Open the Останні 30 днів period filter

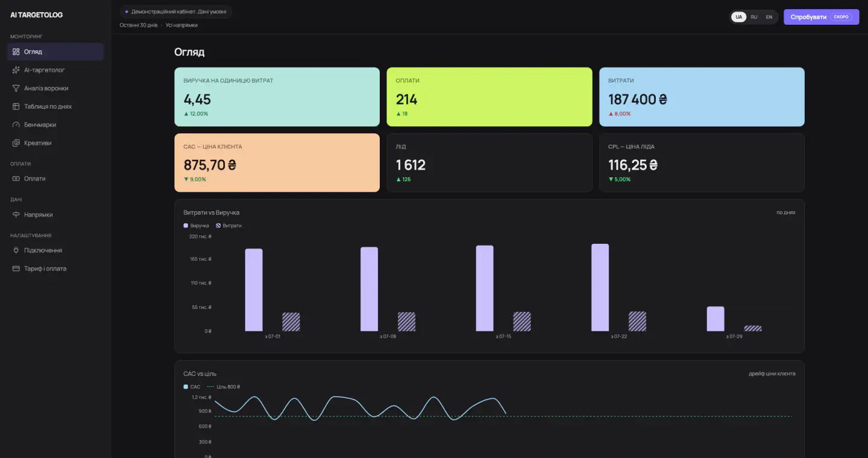click(139, 25)
